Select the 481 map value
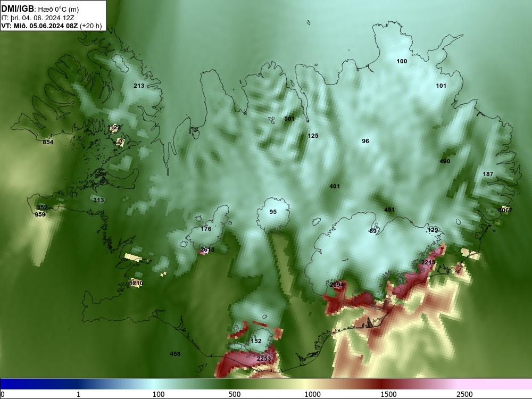The image size is (532, 399). 389,210
